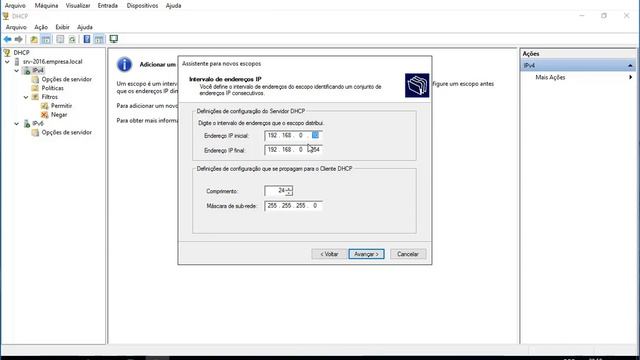
Task: Select the IPv6 node in tree
Action: coord(38,124)
